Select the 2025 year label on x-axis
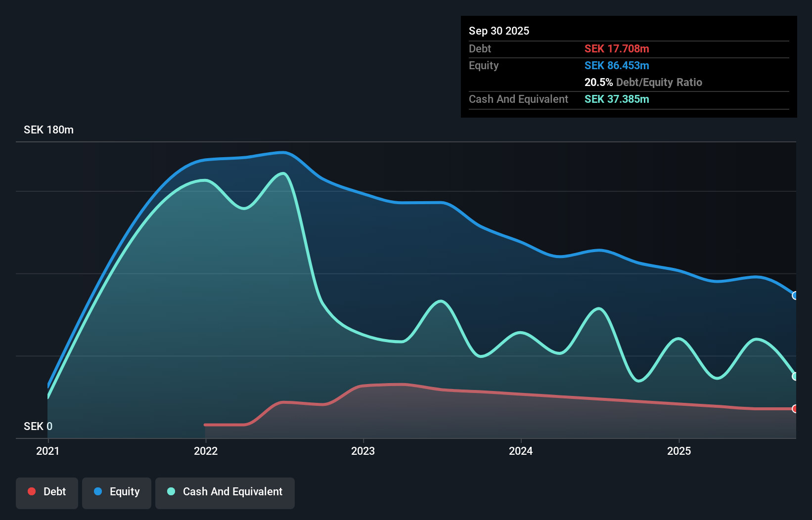The image size is (812, 520). click(x=678, y=451)
